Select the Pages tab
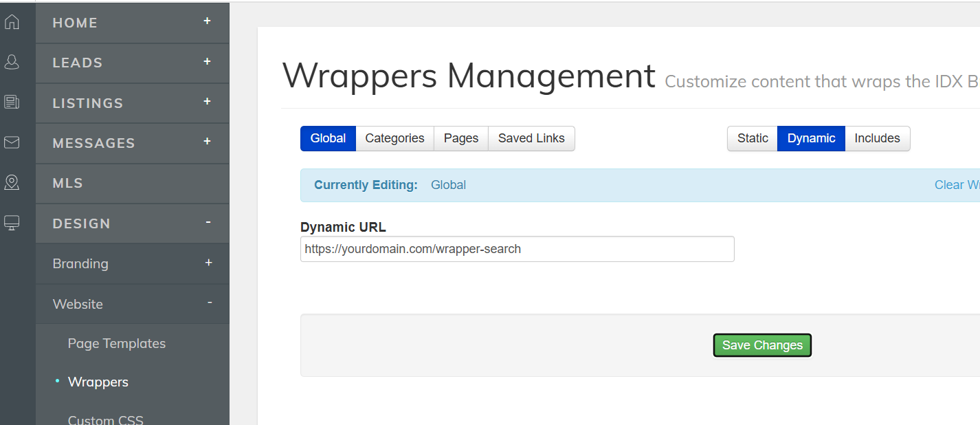The image size is (980, 425). (x=460, y=138)
